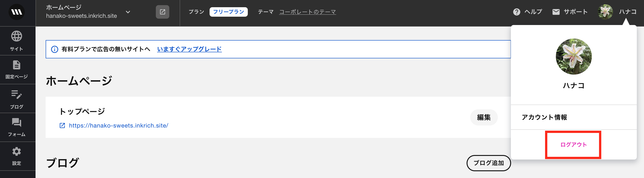Viewport: 644px width, 178px height.
Task: Click the ヘルプ question mark icon
Action: [x=517, y=12]
